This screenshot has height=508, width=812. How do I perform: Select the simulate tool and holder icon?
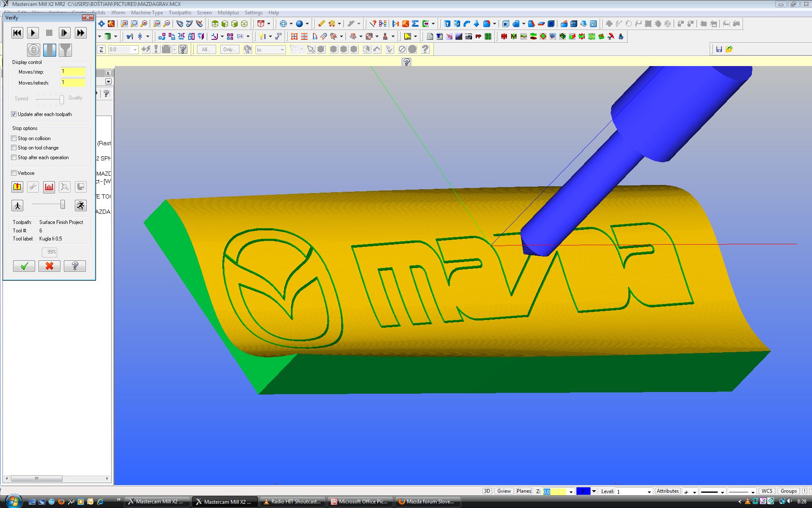[65, 50]
